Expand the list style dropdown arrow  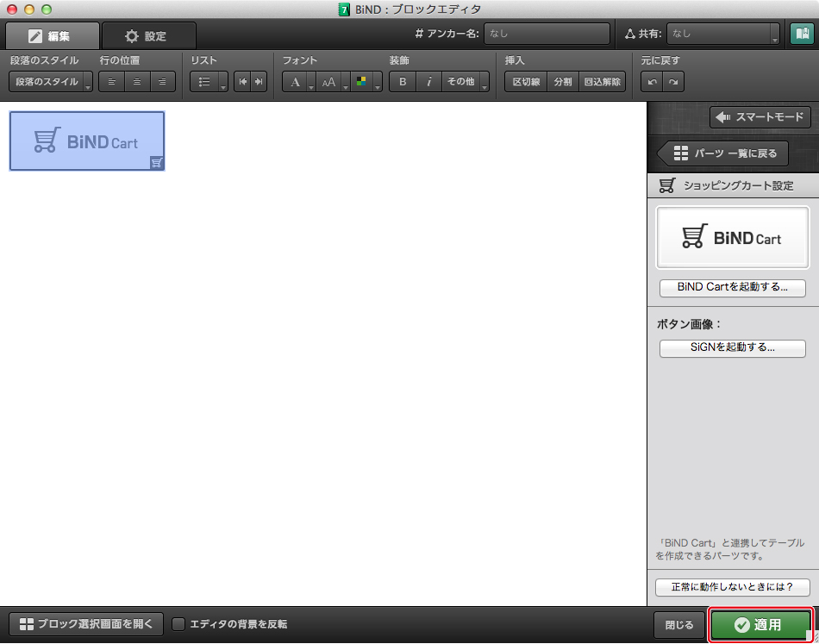(223, 82)
